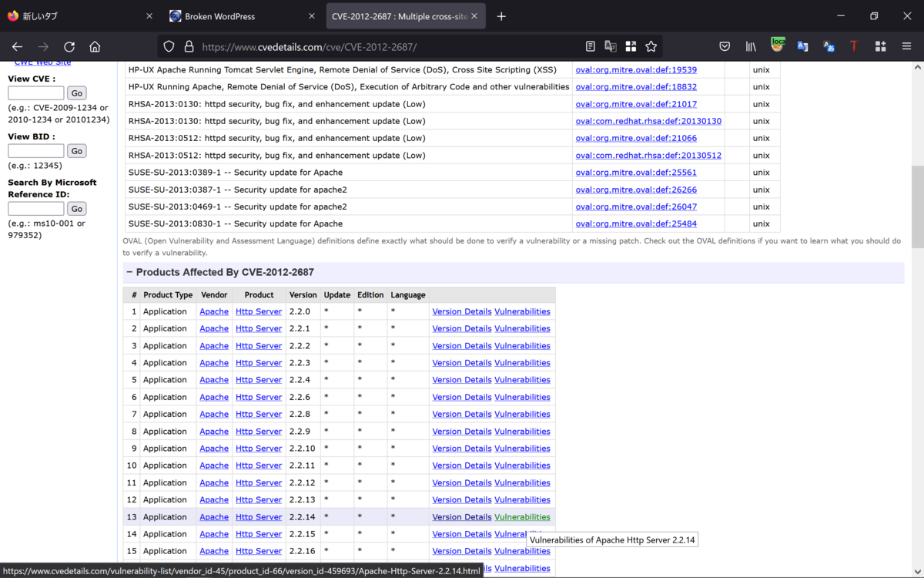
Task: Click the 'Product Type' column header
Action: pos(168,294)
